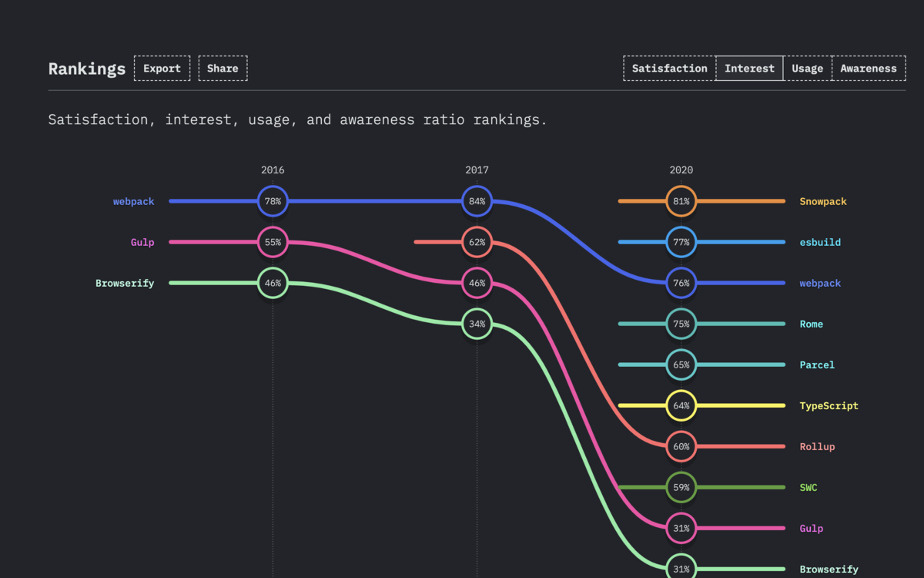
Task: Click the Rankings section heading
Action: click(87, 69)
